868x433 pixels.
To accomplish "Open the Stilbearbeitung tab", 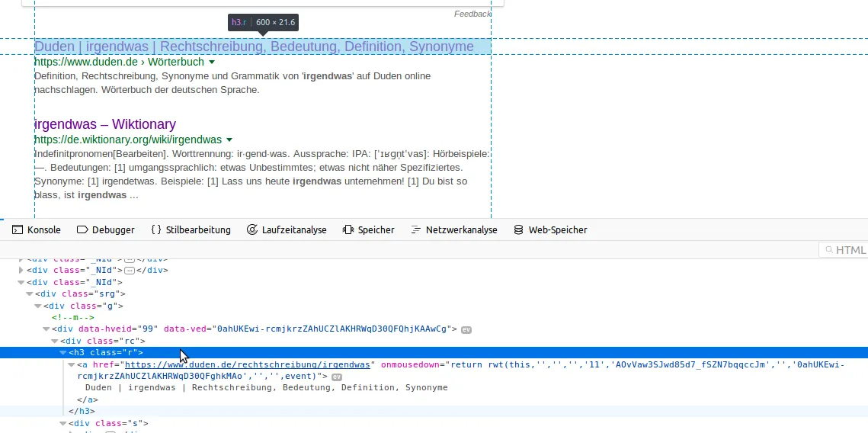I will pyautogui.click(x=191, y=229).
